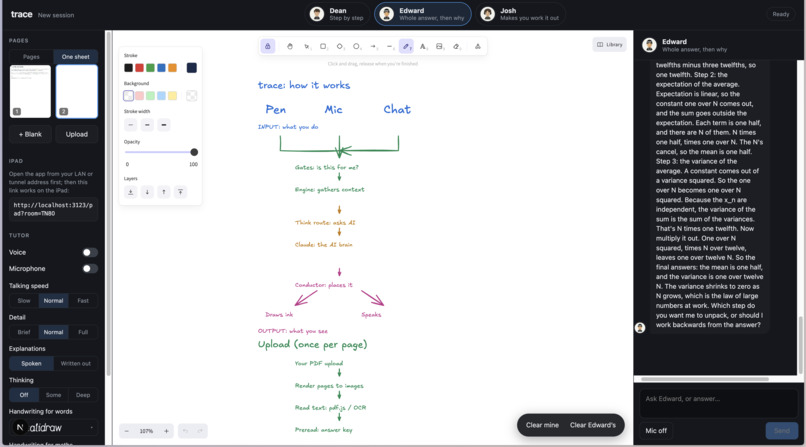Pick the orange stroke color
The width and height of the screenshot is (806, 447).
pyautogui.click(x=172, y=68)
